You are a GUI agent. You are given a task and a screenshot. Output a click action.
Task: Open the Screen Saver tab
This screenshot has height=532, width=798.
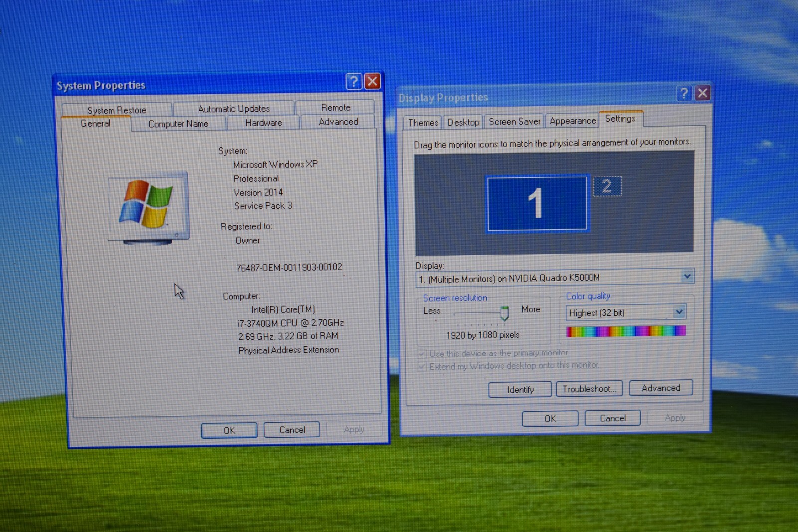point(514,122)
